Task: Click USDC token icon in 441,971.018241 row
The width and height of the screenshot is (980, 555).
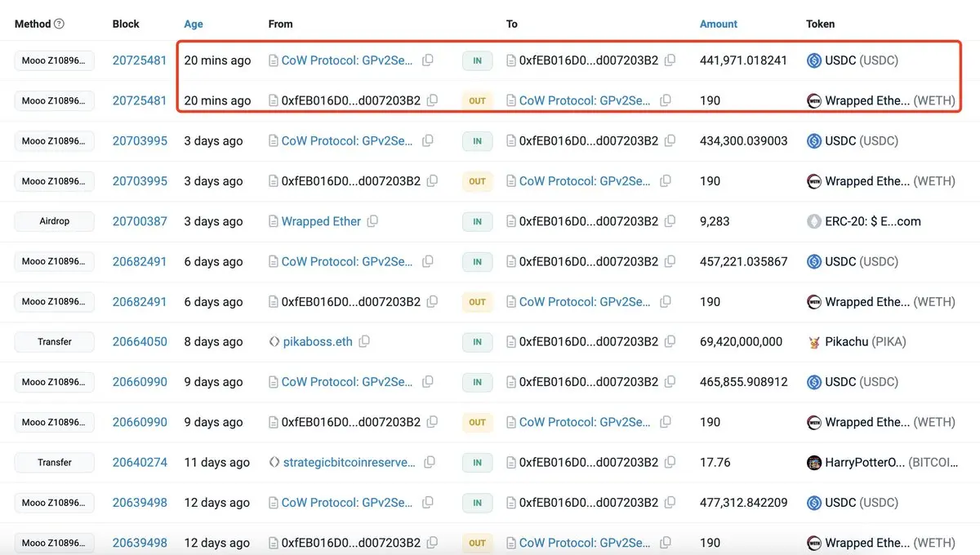Action: click(x=813, y=60)
